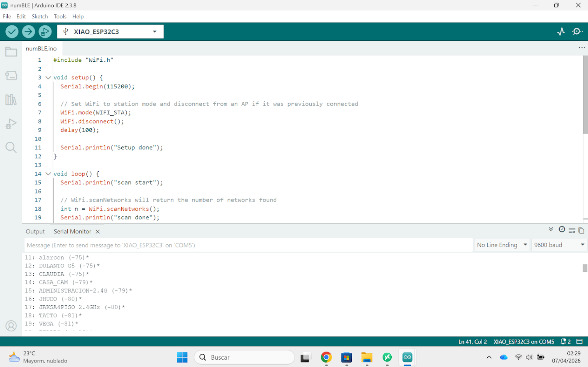Open Serial Monitor from the top-right toolbar icon

pos(578,31)
